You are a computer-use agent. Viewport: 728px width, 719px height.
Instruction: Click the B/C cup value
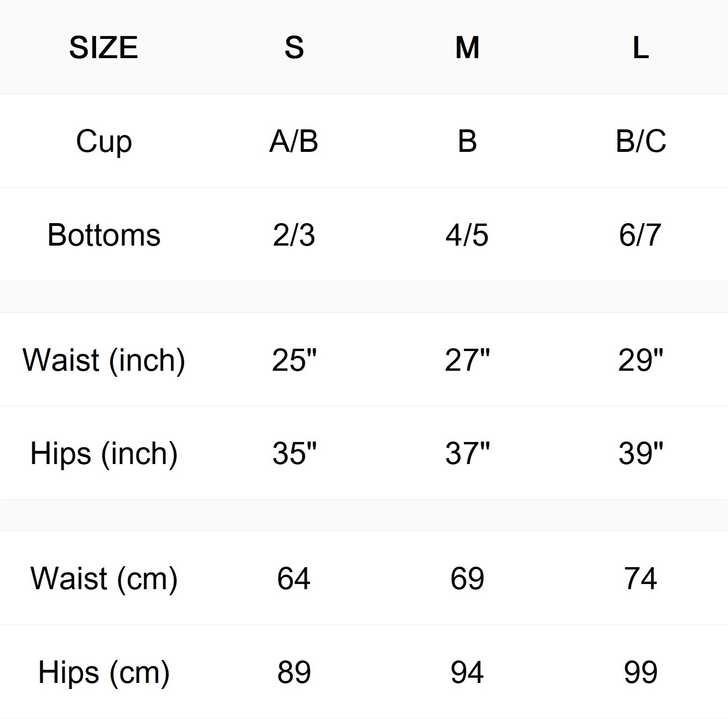tap(640, 141)
